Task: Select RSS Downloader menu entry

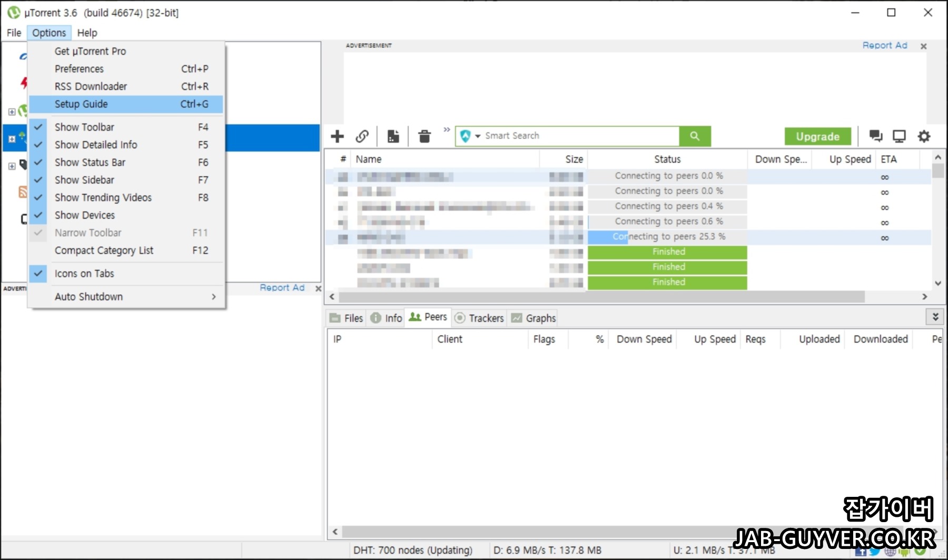Action: pos(126,86)
